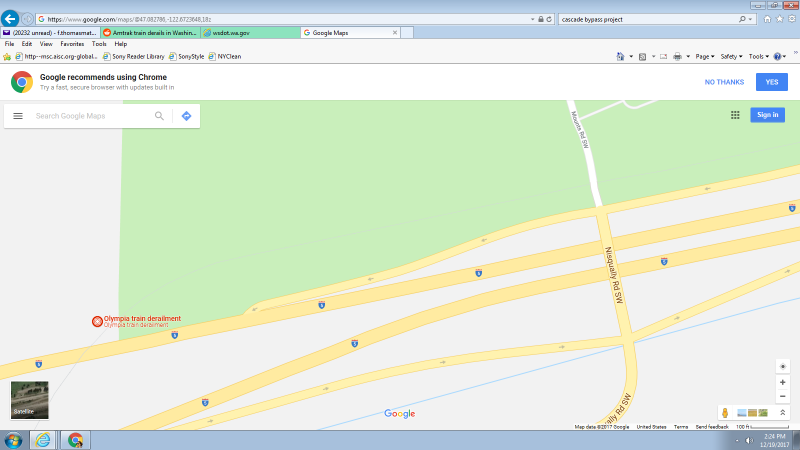Open the Tools menu in menu bar
The image size is (800, 450).
point(99,44)
